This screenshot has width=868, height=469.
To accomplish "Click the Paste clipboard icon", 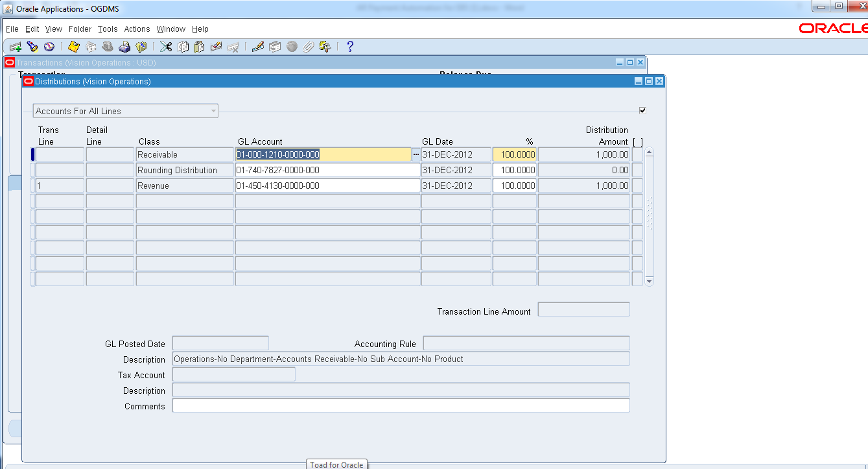I will pyautogui.click(x=200, y=47).
